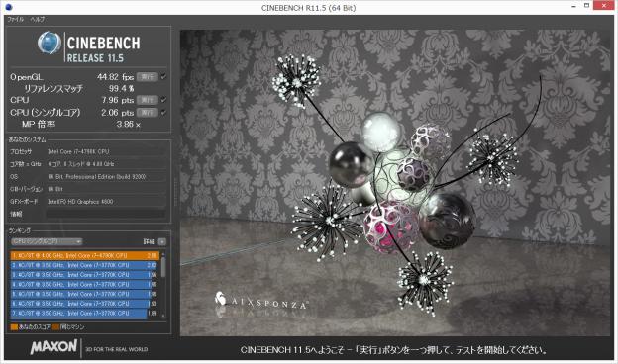Run the CPU benchmark test

coord(147,100)
